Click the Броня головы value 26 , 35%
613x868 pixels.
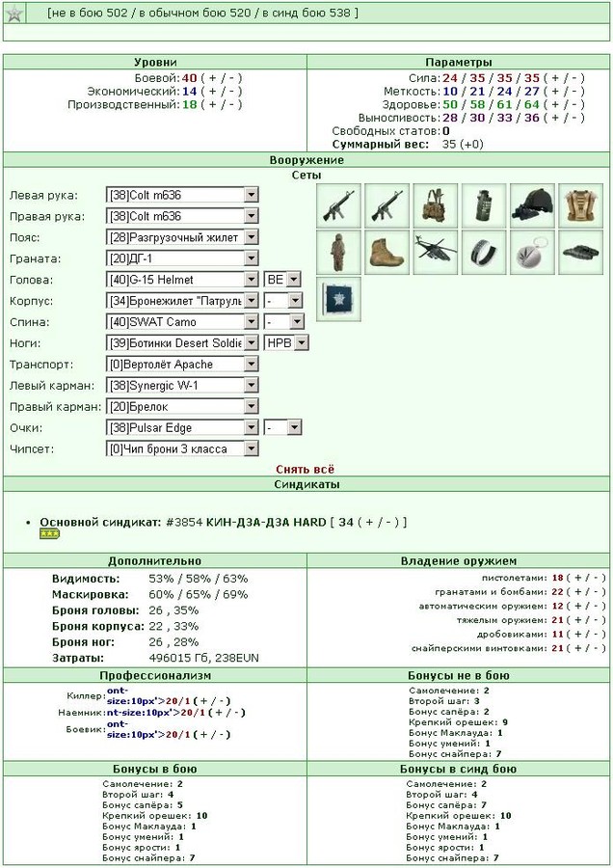point(173,610)
